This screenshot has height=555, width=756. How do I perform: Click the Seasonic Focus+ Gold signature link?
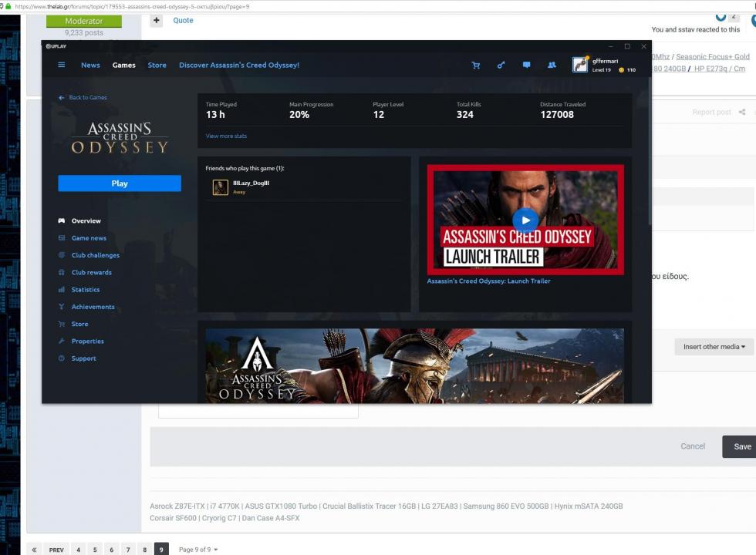pos(713,57)
